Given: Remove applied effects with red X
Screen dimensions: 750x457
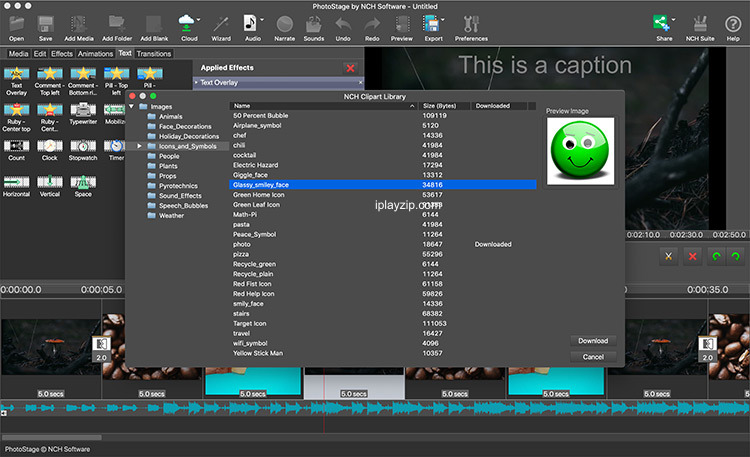Looking at the screenshot, I should pos(351,68).
